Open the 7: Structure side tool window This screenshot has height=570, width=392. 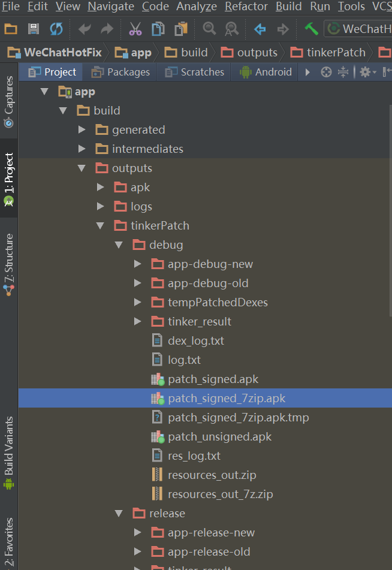(x=9, y=265)
